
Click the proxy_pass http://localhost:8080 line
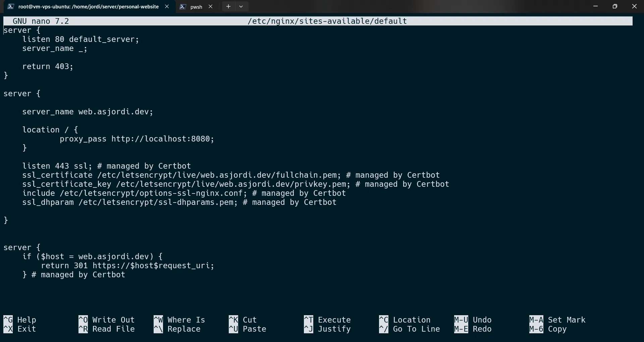click(x=137, y=139)
